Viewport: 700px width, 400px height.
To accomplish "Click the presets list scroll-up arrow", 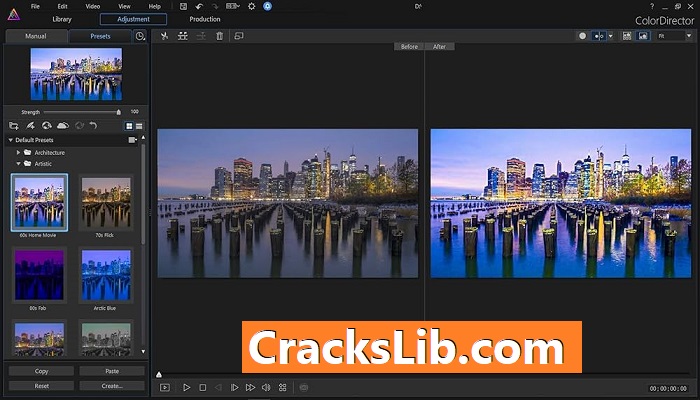I will (143, 138).
